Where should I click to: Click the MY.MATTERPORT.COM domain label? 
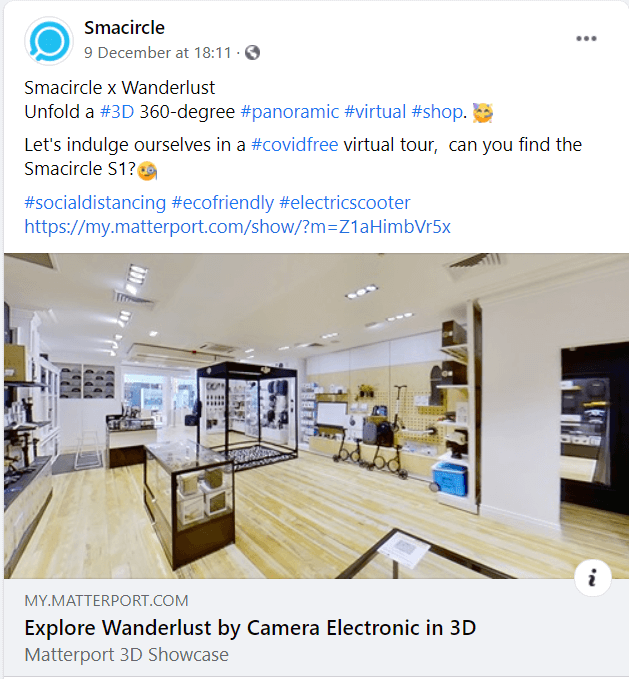[106, 601]
